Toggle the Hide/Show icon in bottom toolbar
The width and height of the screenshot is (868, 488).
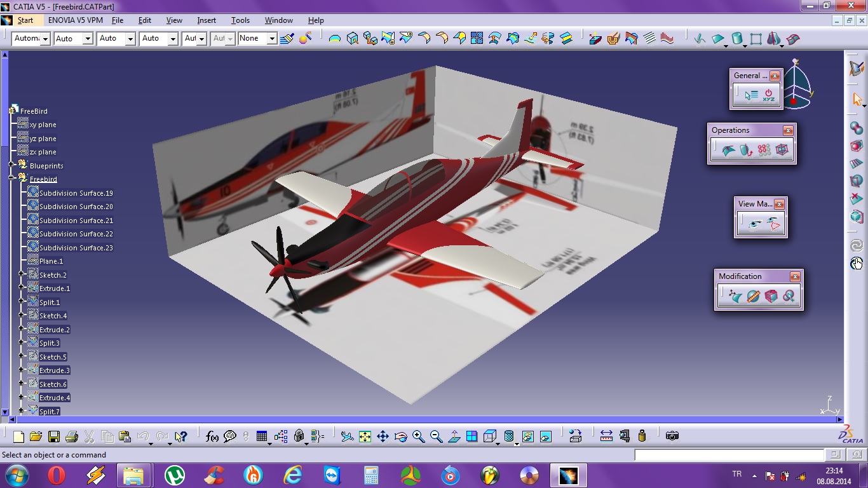[527, 437]
